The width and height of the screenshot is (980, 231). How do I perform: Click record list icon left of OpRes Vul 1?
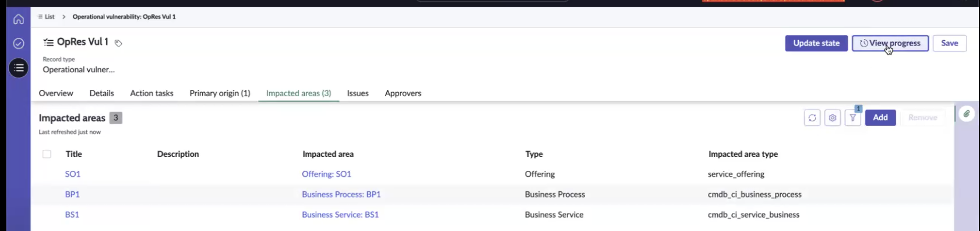[48, 42]
